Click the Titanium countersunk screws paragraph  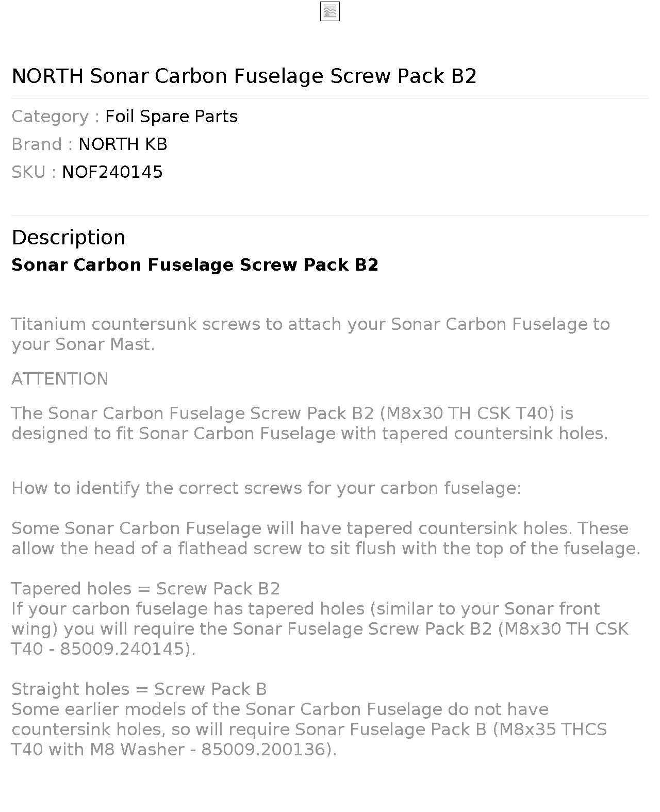(310, 334)
